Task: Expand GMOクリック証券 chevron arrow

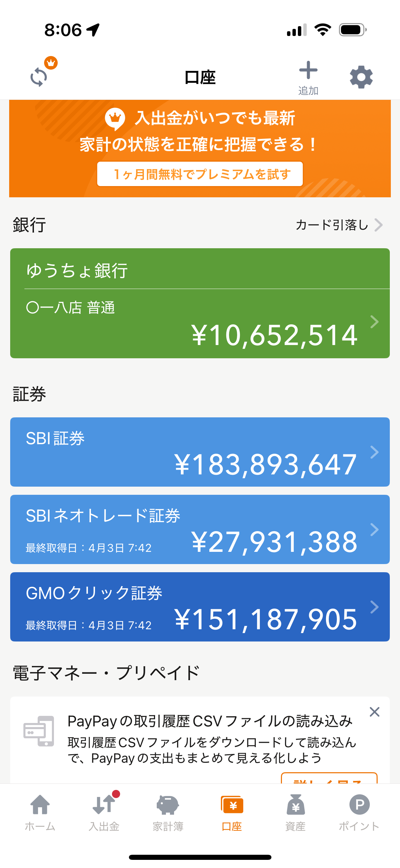Action: click(x=374, y=607)
